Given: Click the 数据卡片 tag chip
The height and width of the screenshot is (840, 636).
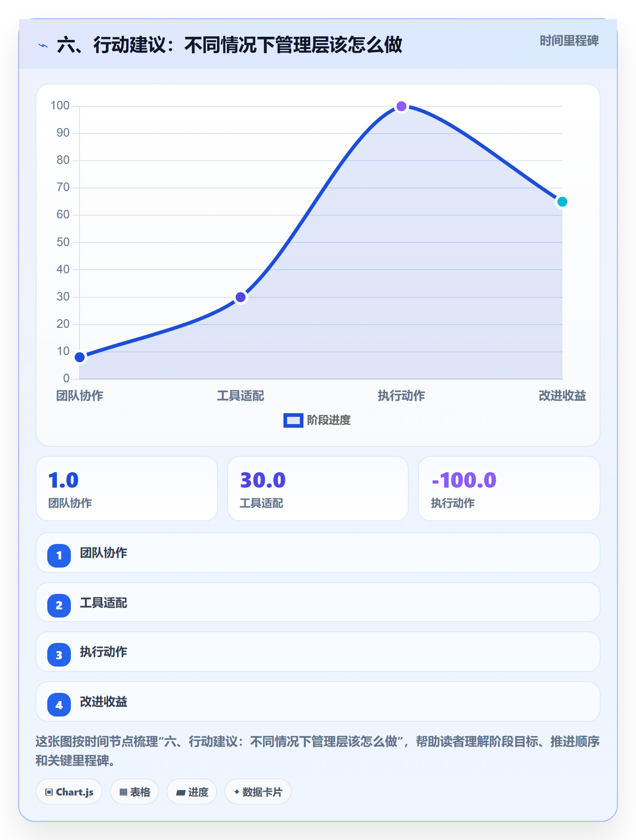Looking at the screenshot, I should click(x=258, y=792).
